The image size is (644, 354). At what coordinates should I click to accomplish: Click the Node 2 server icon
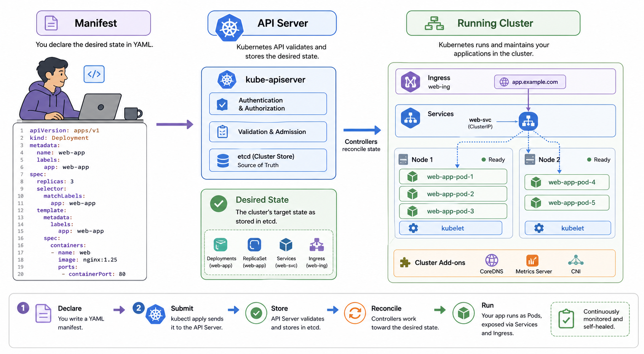[530, 159]
